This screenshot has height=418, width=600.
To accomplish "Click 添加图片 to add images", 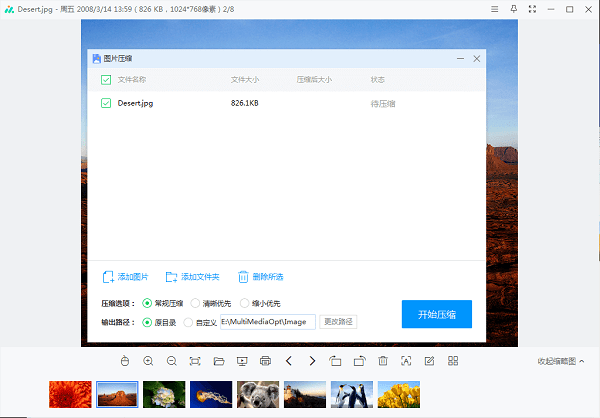I will (x=126, y=277).
